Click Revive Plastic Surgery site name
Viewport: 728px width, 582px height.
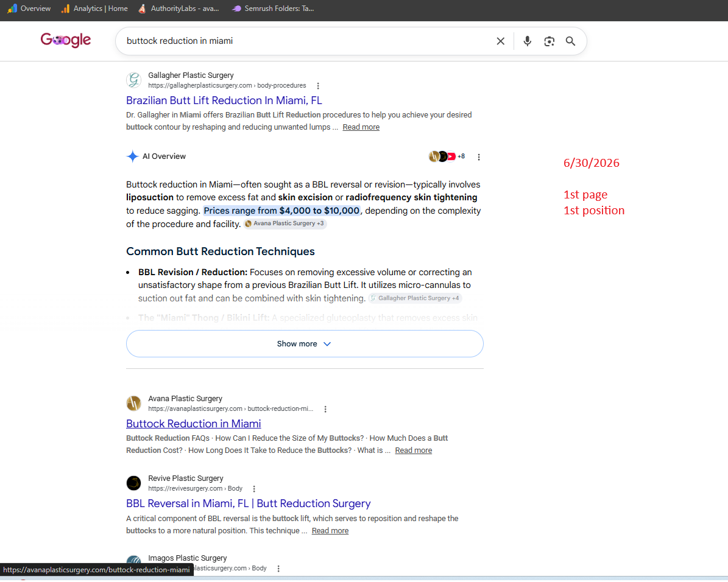(186, 479)
